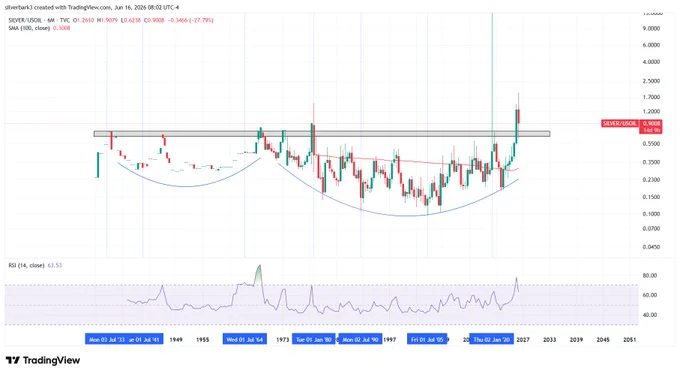
Task: Click the 01 Jul '41 date marker
Action: [x=145, y=339]
